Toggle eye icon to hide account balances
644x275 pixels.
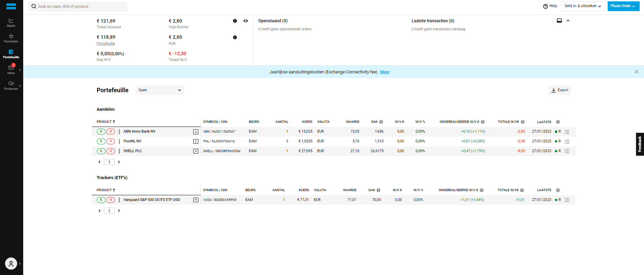(246, 21)
